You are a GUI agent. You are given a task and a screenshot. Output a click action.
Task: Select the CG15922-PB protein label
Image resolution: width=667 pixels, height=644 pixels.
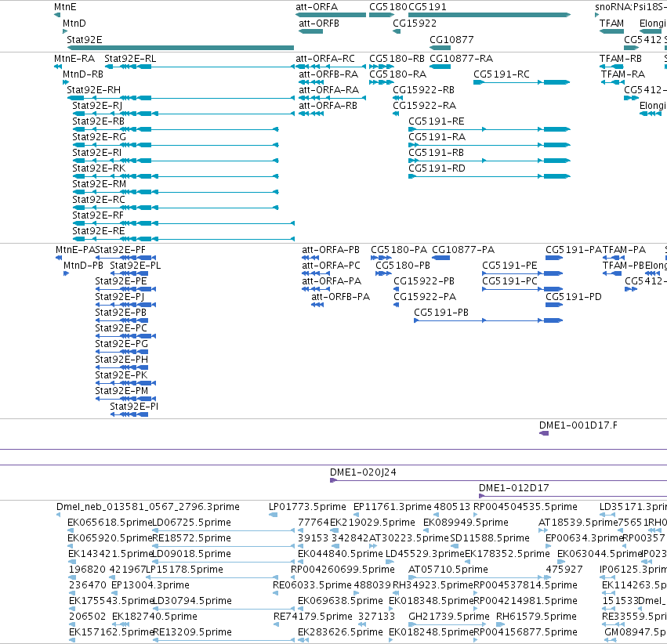[424, 281]
